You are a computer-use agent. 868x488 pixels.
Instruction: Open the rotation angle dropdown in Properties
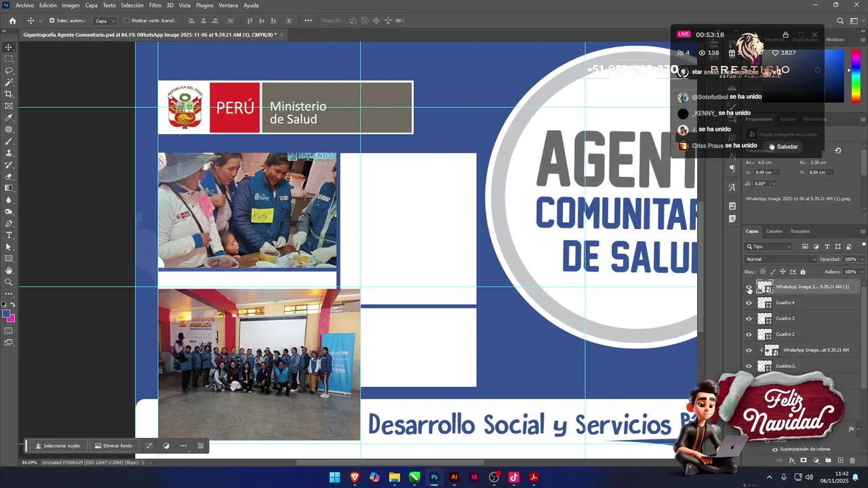(773, 184)
